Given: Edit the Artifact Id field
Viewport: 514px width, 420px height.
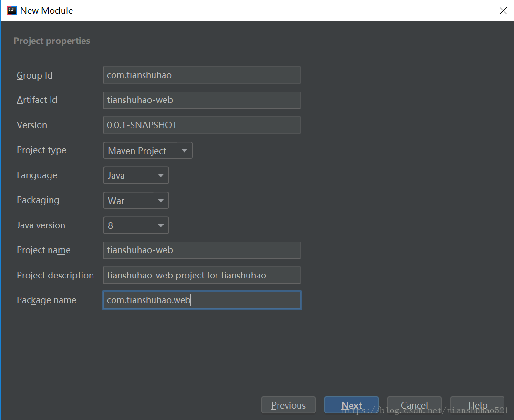Looking at the screenshot, I should coord(202,100).
